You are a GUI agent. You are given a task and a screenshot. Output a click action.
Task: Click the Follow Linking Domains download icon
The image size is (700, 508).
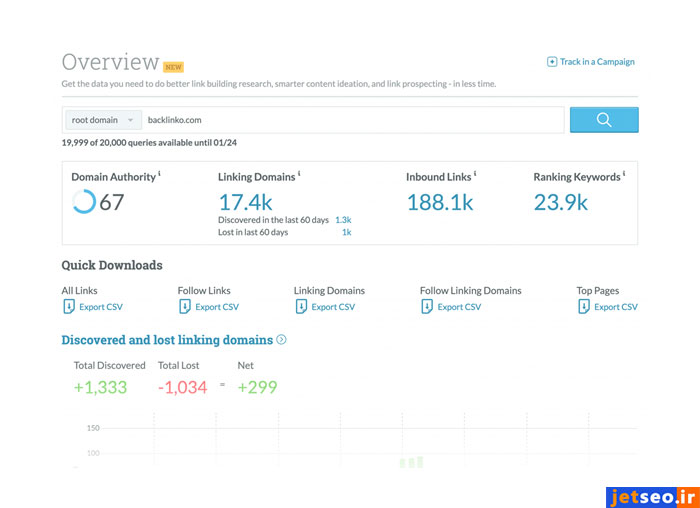coord(427,307)
